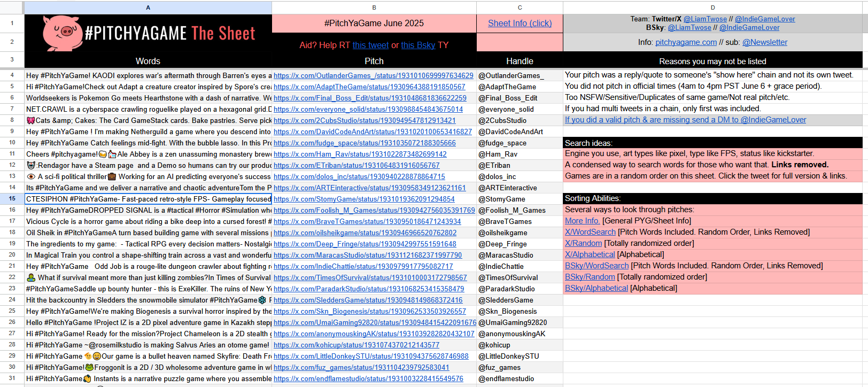Open the OutlanderGames_ pitch URL
This screenshot has width=868, height=387.
point(374,75)
